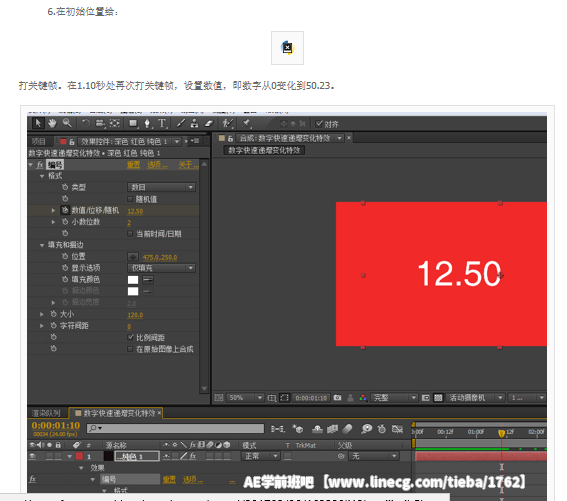Open the 显示选项 dropdown showing 仅填充
Viewport: 567px width, 501px height.
point(161,268)
